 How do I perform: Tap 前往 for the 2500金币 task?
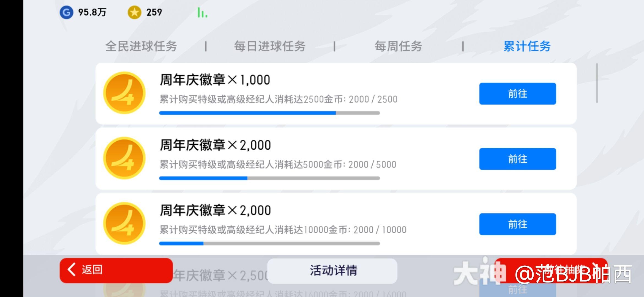pyautogui.click(x=518, y=94)
